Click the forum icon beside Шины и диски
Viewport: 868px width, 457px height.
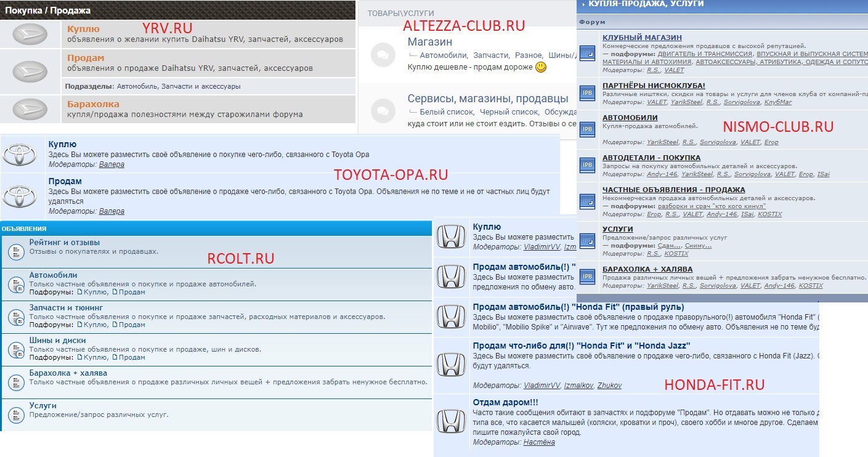tap(15, 350)
